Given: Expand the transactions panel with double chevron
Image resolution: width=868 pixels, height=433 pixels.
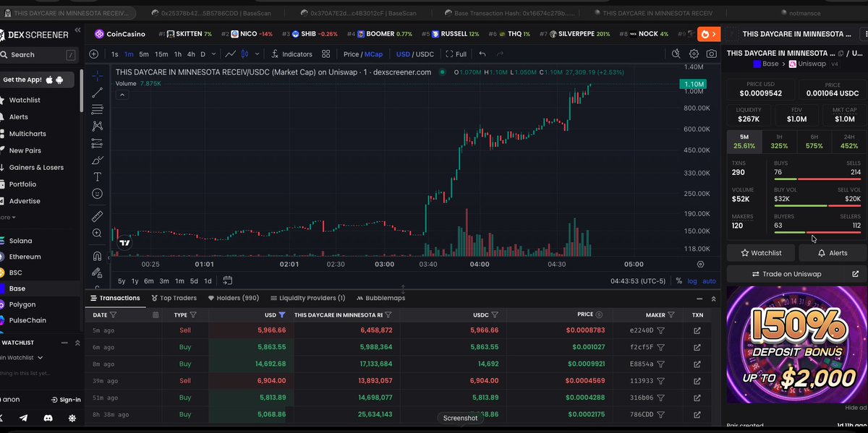Looking at the screenshot, I should (x=715, y=298).
